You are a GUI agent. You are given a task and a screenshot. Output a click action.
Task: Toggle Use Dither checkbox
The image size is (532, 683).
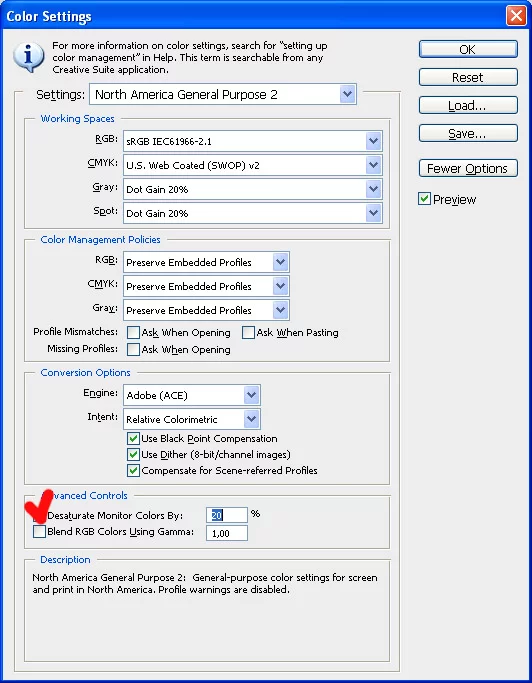(133, 454)
